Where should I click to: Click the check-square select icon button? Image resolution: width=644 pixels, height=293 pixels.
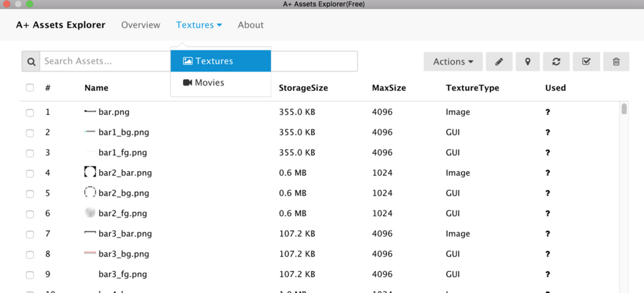(587, 62)
